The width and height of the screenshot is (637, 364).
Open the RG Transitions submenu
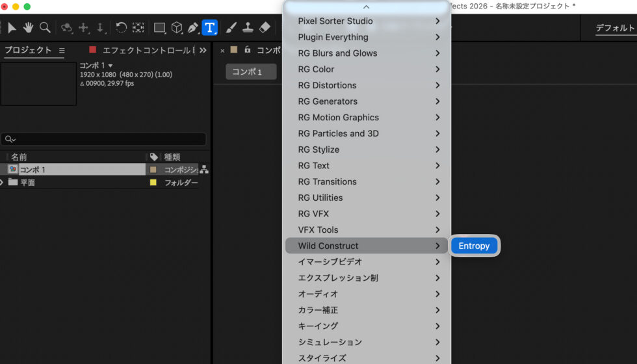click(x=368, y=181)
